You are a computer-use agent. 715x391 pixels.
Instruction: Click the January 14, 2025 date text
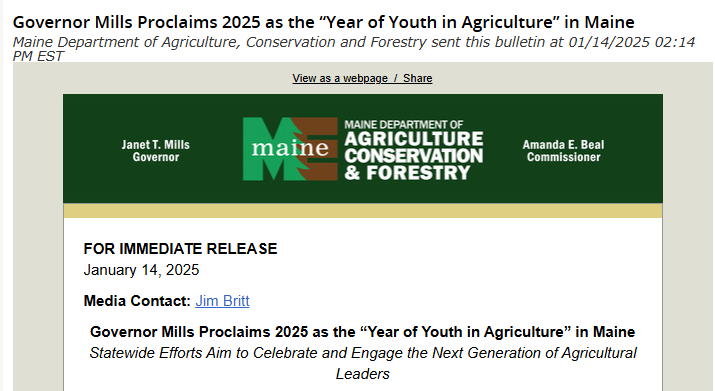pyautogui.click(x=141, y=270)
